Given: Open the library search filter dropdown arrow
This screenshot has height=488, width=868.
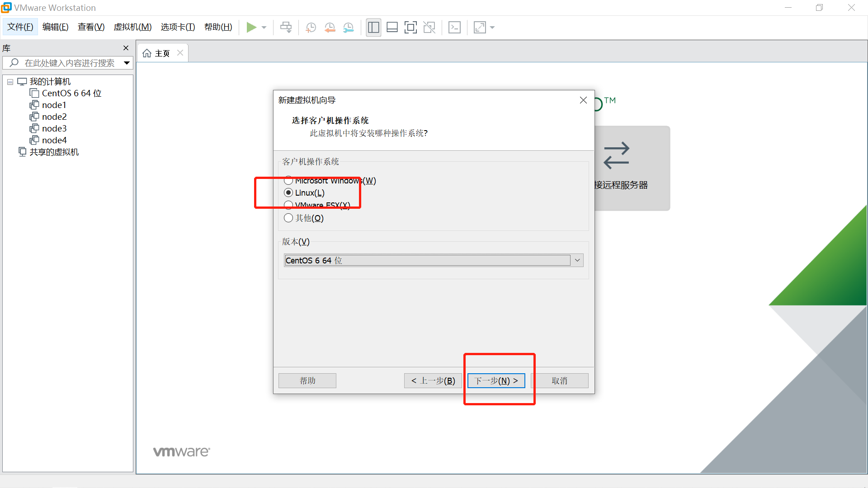Looking at the screenshot, I should pyautogui.click(x=127, y=63).
